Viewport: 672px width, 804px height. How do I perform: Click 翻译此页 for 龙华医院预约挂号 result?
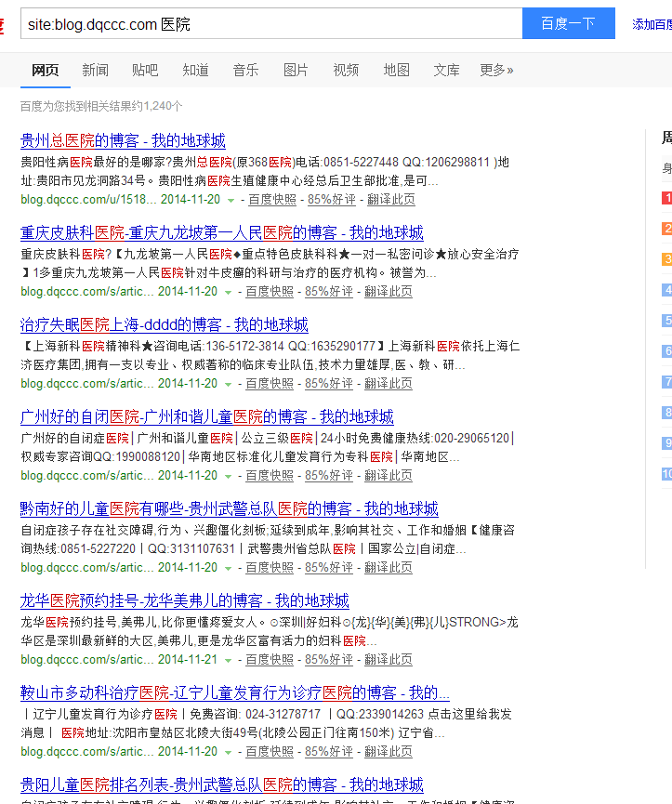pyautogui.click(x=389, y=659)
